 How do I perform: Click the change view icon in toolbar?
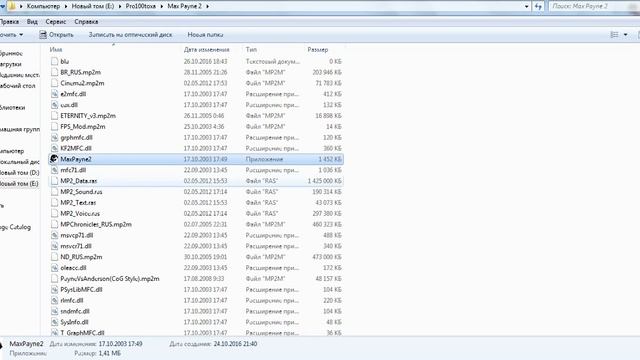[x=614, y=35]
